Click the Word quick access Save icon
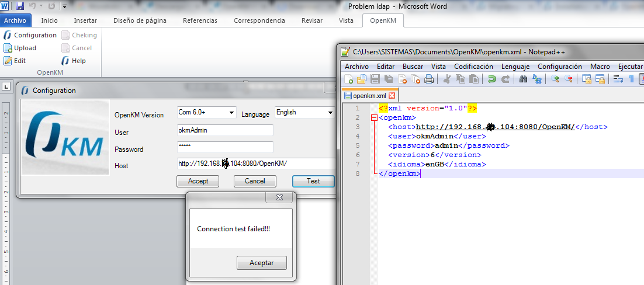The image size is (644, 285). click(20, 6)
